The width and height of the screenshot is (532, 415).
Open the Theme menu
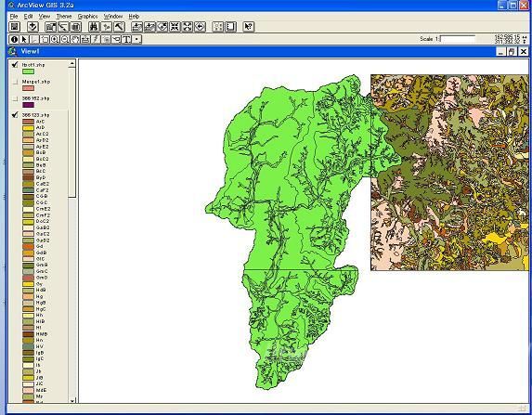click(x=64, y=16)
